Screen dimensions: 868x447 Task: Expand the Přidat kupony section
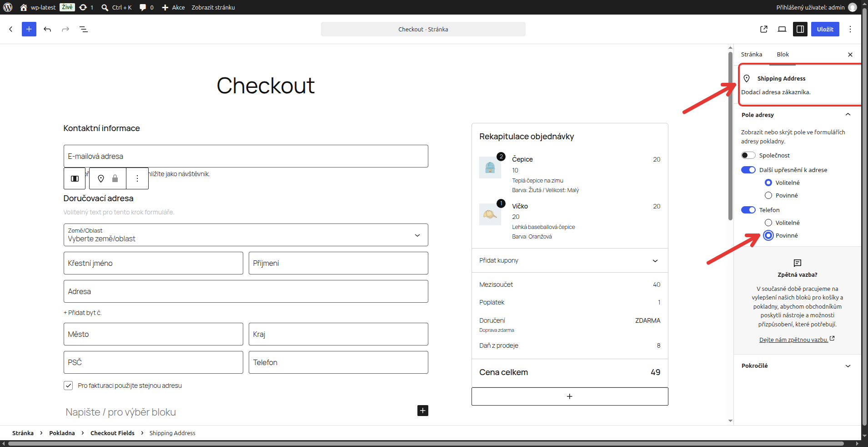click(x=570, y=260)
